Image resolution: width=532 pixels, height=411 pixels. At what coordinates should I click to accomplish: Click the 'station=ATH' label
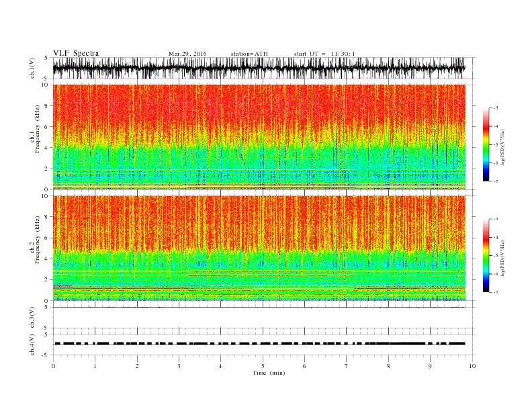point(249,54)
